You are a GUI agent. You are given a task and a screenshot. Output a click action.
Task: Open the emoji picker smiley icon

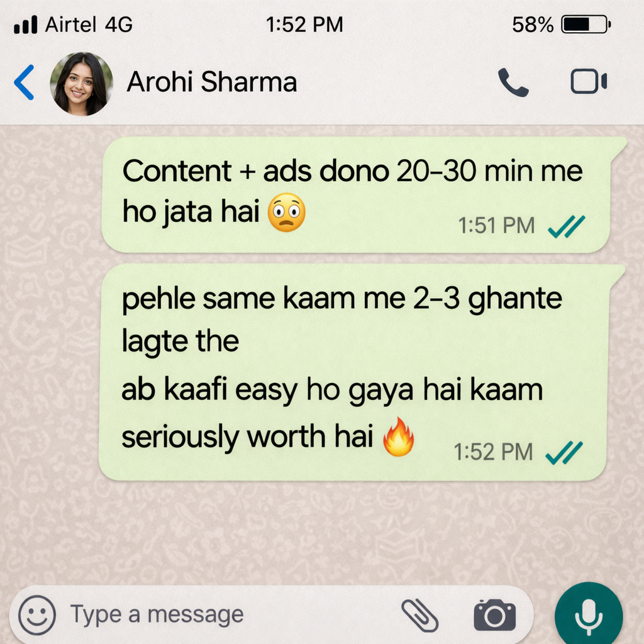(x=37, y=615)
